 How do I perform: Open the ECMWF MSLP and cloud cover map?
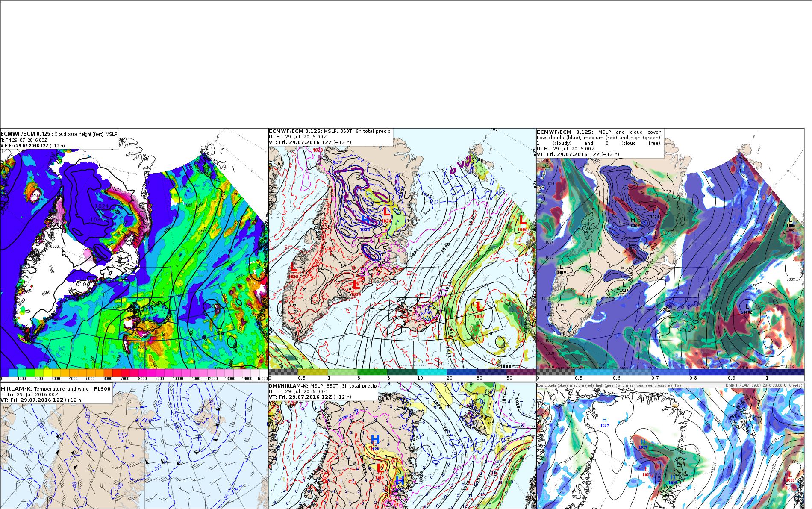[x=670, y=254]
